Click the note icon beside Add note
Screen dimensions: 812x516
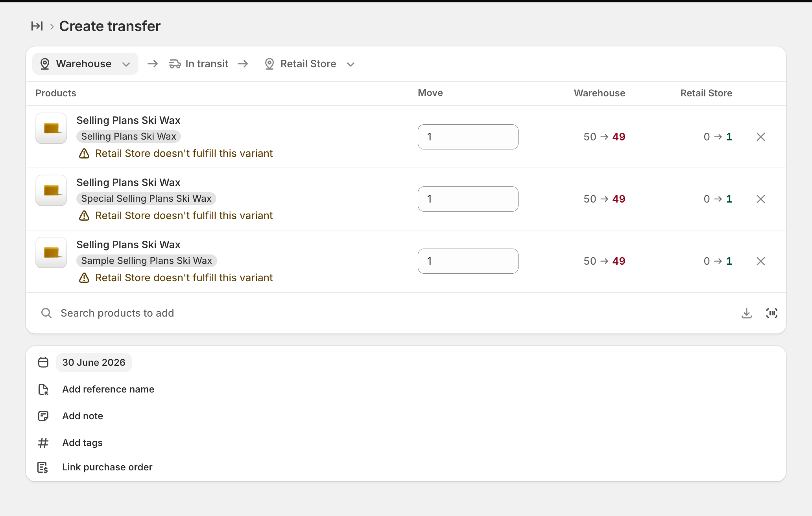point(43,416)
